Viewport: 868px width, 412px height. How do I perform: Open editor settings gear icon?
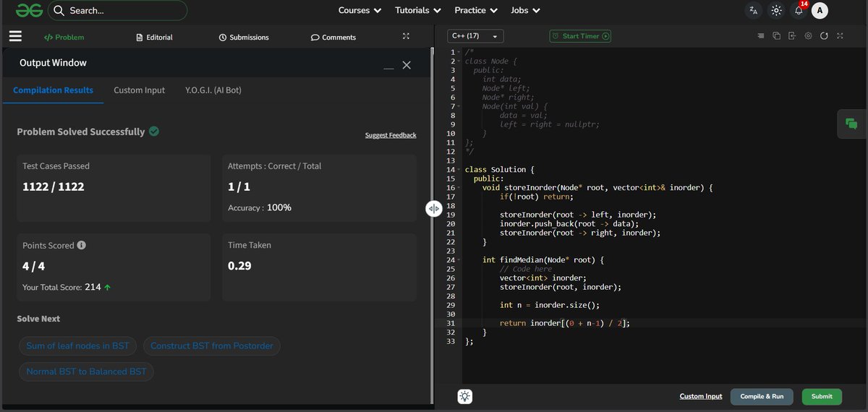click(x=808, y=35)
